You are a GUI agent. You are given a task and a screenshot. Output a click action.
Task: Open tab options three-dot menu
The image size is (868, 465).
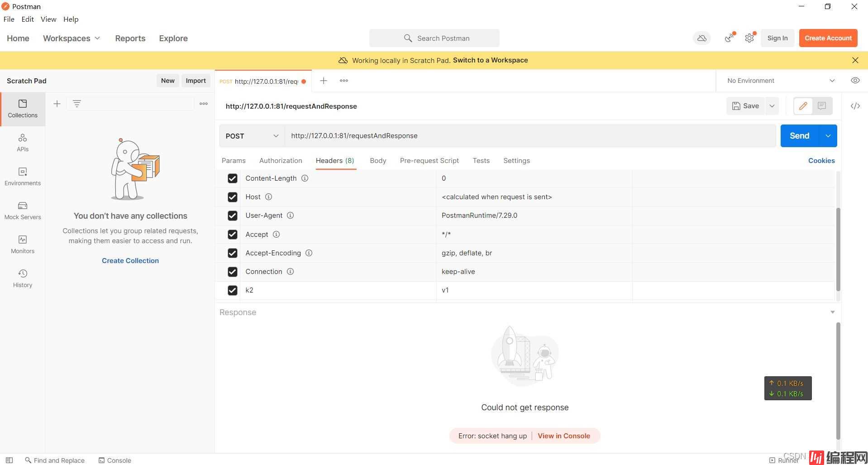(x=344, y=81)
